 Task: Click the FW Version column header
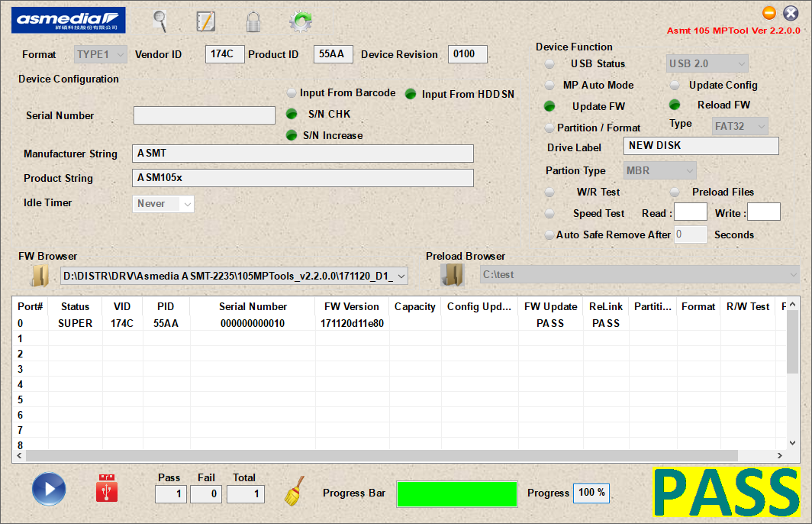352,307
